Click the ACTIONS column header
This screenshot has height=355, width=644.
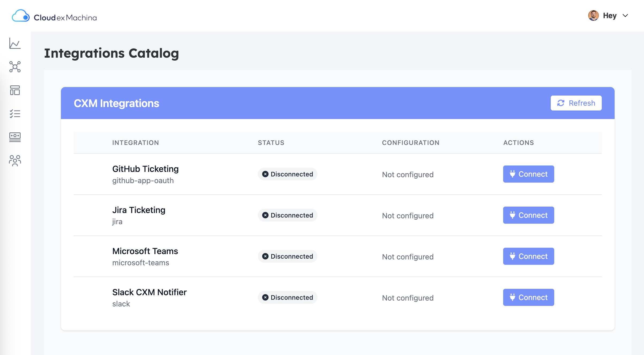(x=518, y=143)
